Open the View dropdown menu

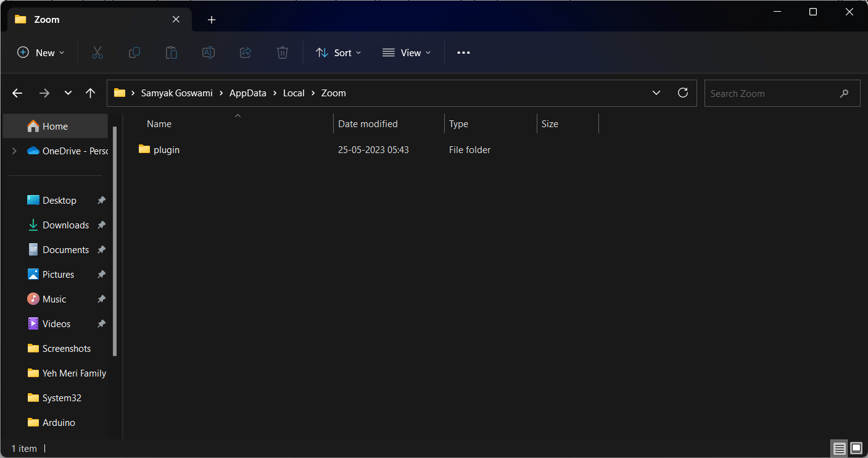pyautogui.click(x=407, y=53)
